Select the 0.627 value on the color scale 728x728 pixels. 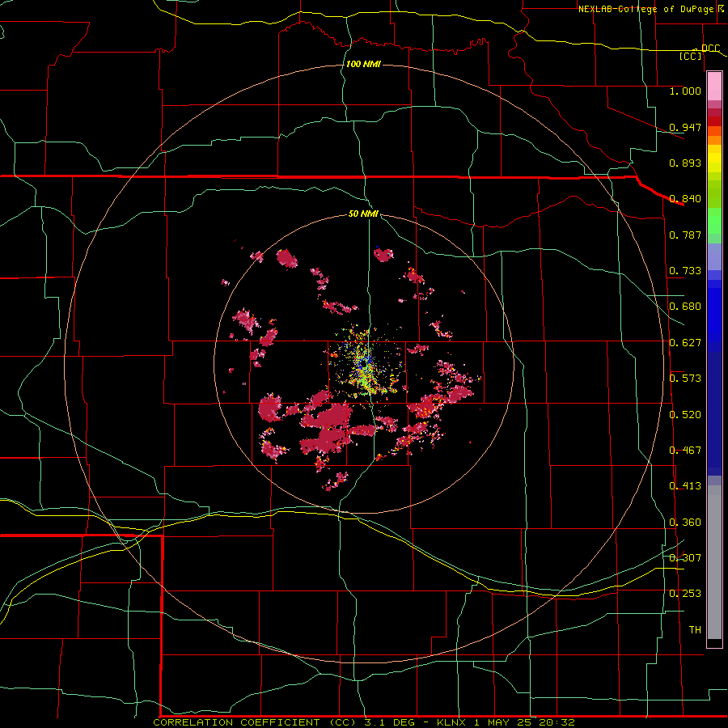pos(685,343)
